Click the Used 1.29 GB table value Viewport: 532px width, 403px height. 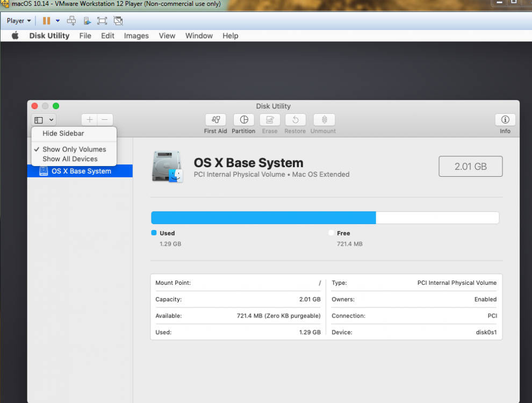[310, 332]
